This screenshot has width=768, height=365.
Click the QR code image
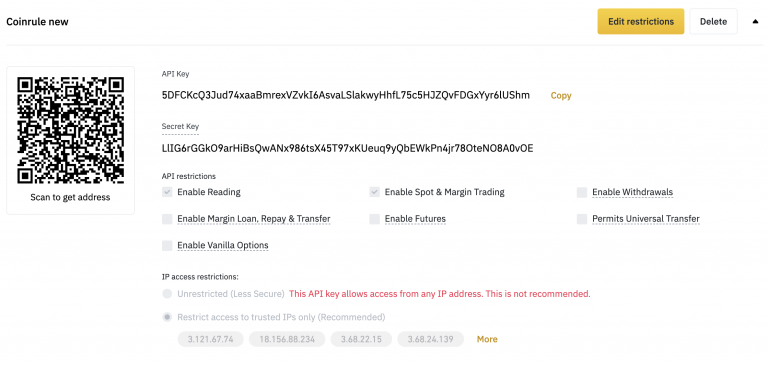click(x=70, y=130)
